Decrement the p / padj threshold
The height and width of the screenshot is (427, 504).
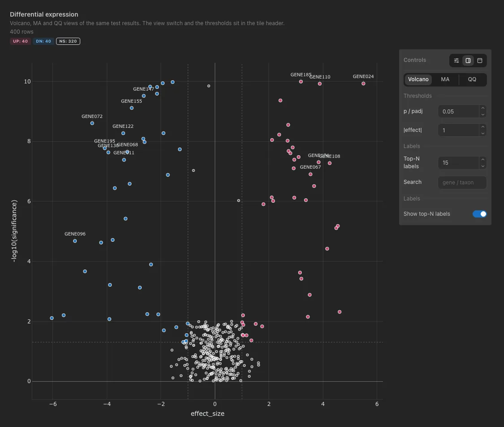click(x=483, y=114)
